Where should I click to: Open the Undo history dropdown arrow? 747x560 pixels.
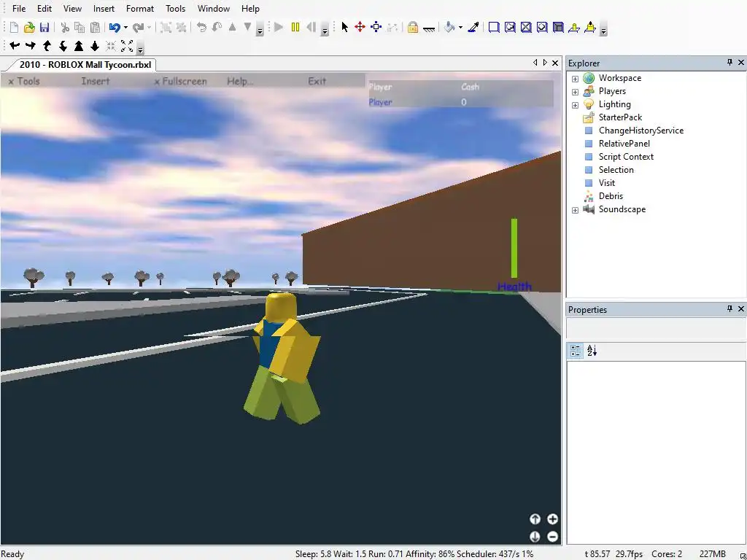tap(125, 28)
